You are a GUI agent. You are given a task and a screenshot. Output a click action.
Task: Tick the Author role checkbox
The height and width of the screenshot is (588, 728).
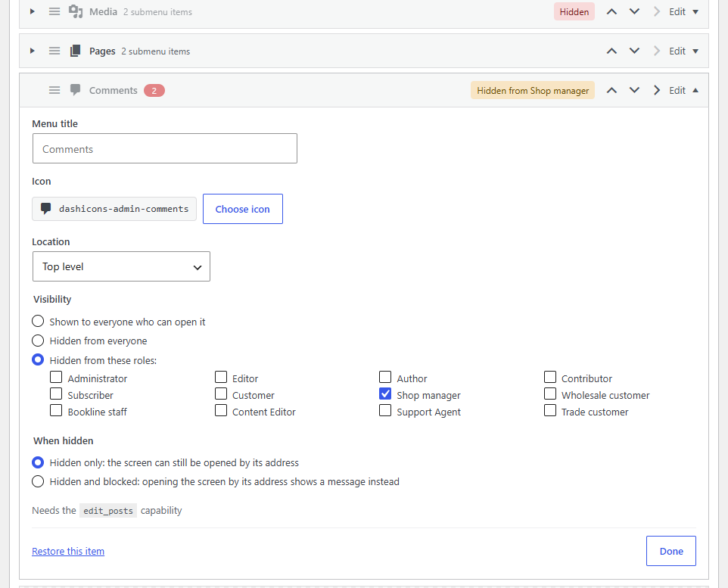click(385, 377)
